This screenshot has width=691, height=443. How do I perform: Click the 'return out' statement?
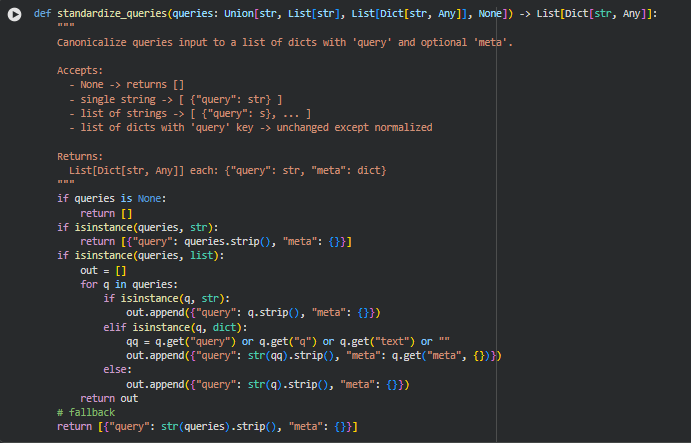pyautogui.click(x=109, y=398)
